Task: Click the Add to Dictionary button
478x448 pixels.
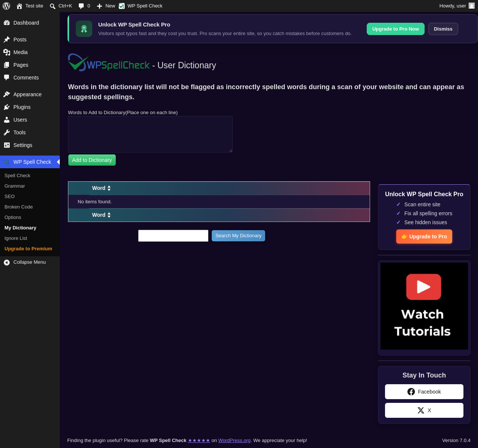Action: pos(92,160)
